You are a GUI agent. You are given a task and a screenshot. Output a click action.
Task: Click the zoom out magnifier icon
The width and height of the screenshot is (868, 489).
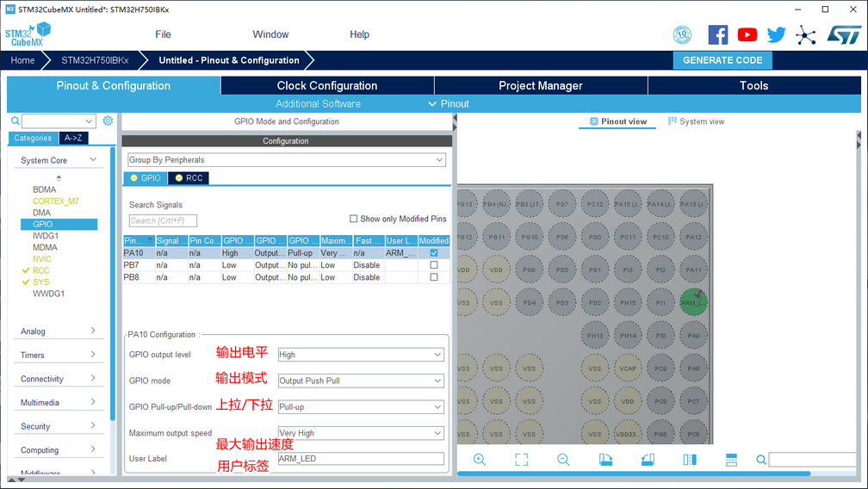pyautogui.click(x=563, y=460)
